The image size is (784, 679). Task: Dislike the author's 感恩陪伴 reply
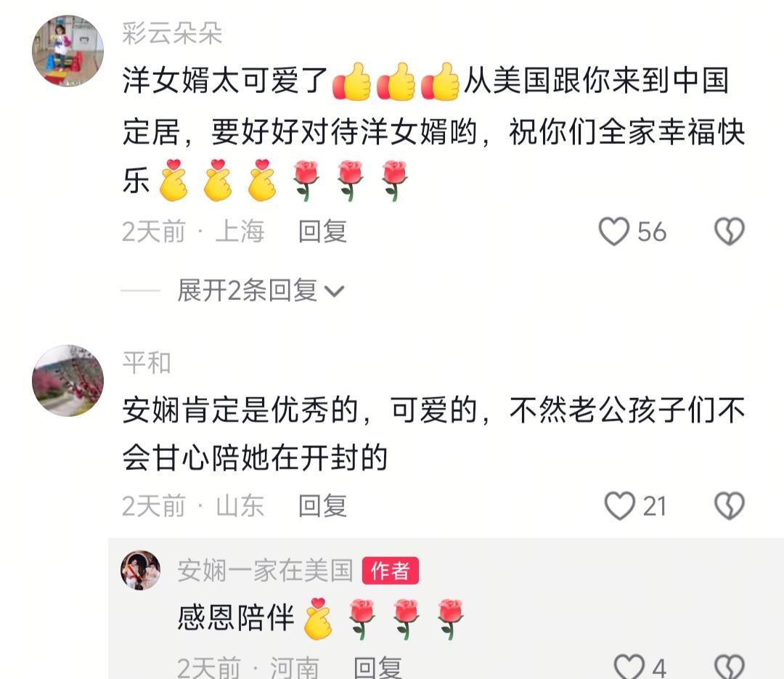pos(730,667)
